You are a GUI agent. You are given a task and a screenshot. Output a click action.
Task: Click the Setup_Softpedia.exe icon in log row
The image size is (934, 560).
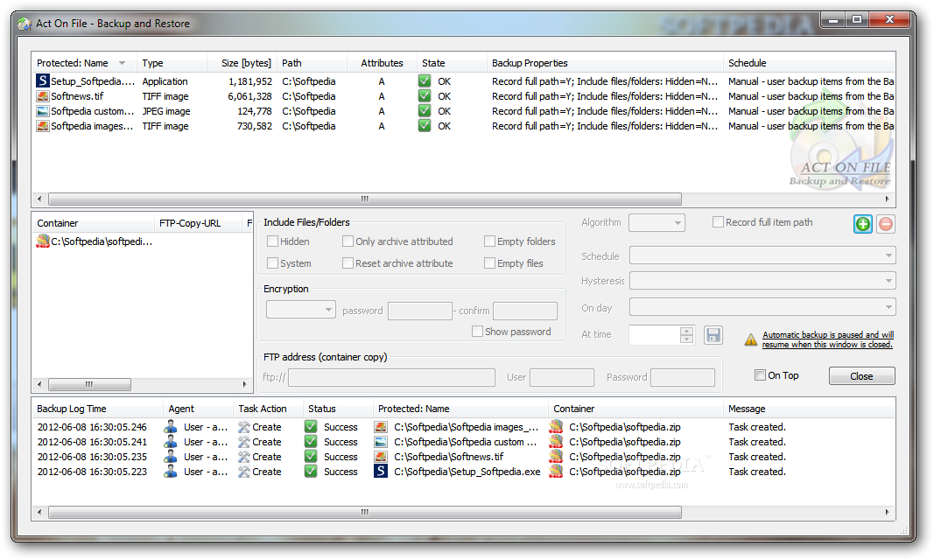pos(381,472)
